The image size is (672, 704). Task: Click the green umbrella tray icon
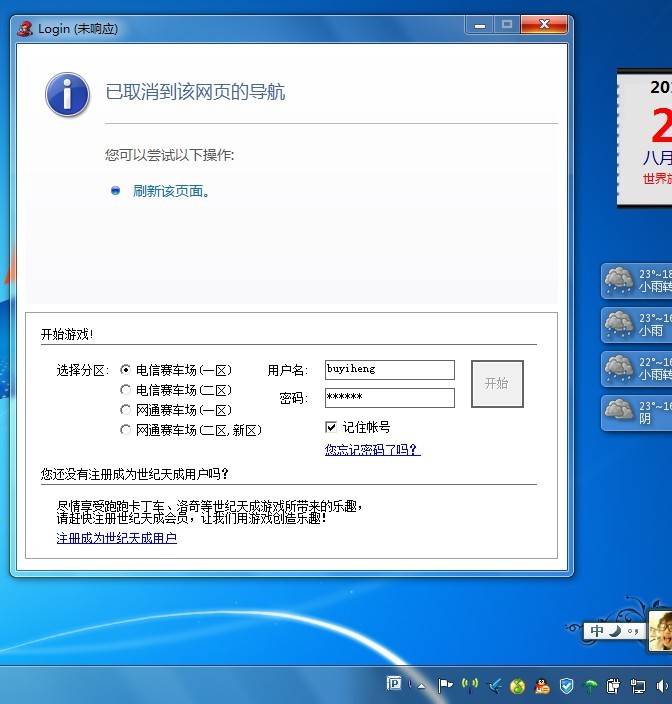(x=590, y=686)
